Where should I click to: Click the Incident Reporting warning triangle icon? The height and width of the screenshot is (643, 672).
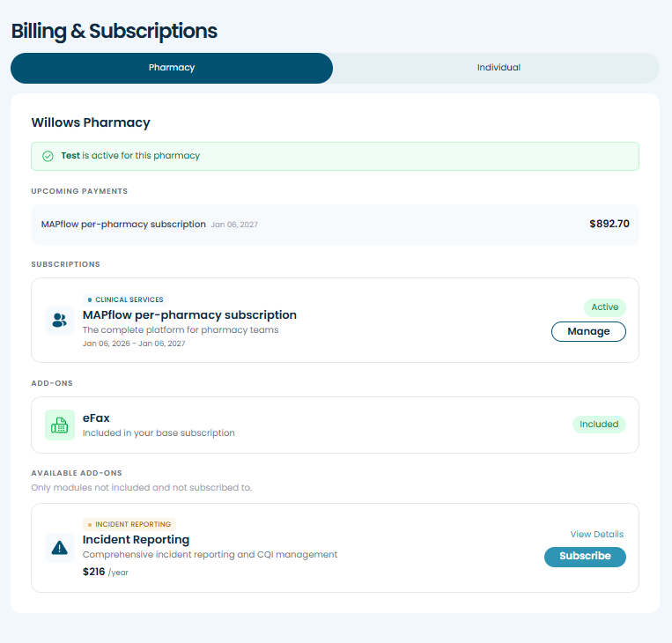click(x=60, y=548)
